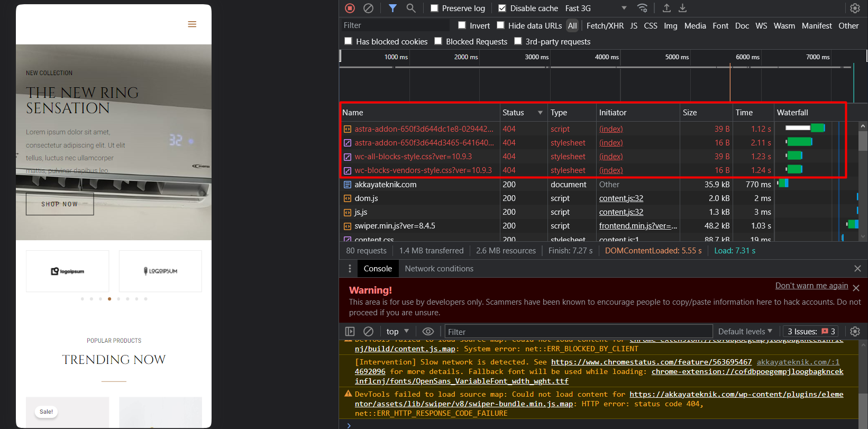Toggle the network filter funnel icon

(x=392, y=8)
